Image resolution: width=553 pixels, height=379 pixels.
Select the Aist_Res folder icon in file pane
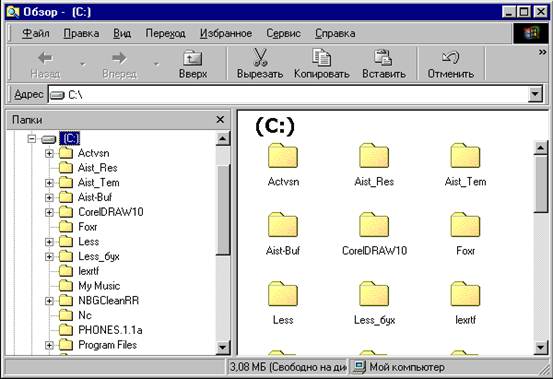click(374, 156)
